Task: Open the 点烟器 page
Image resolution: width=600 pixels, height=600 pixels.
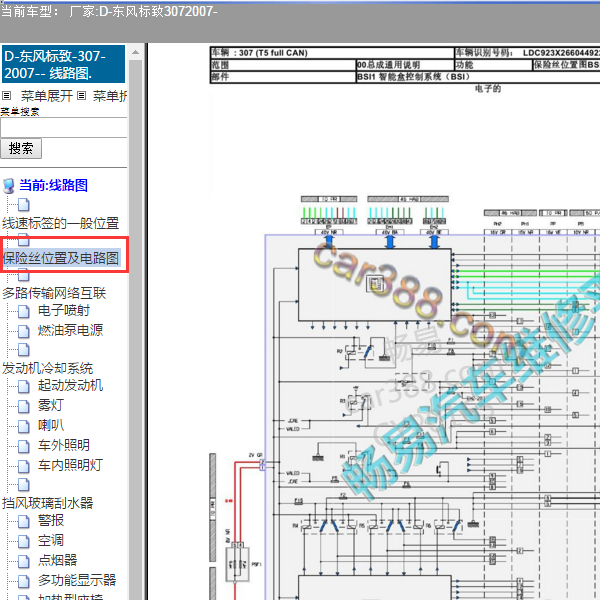Action: (57, 560)
